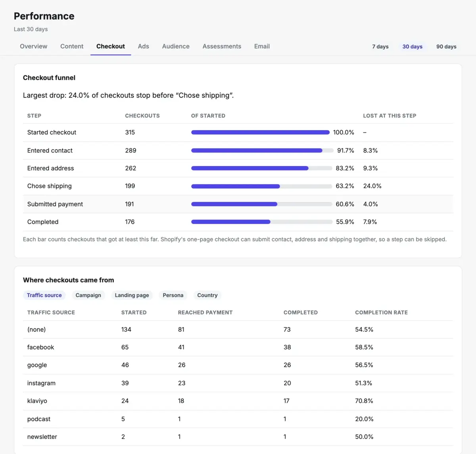
Task: Click the "Started checkout" step label
Action: [52, 132]
